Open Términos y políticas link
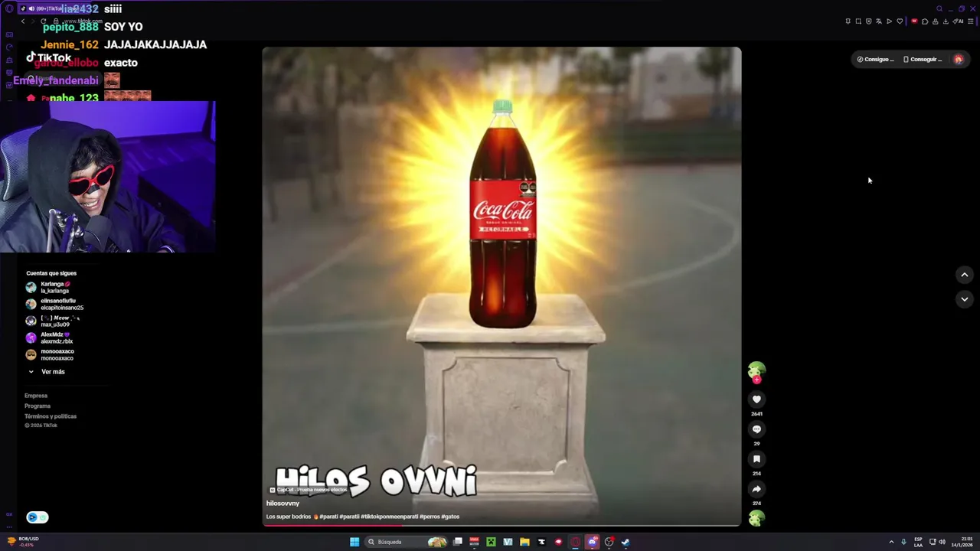980x551 pixels. pyautogui.click(x=51, y=416)
